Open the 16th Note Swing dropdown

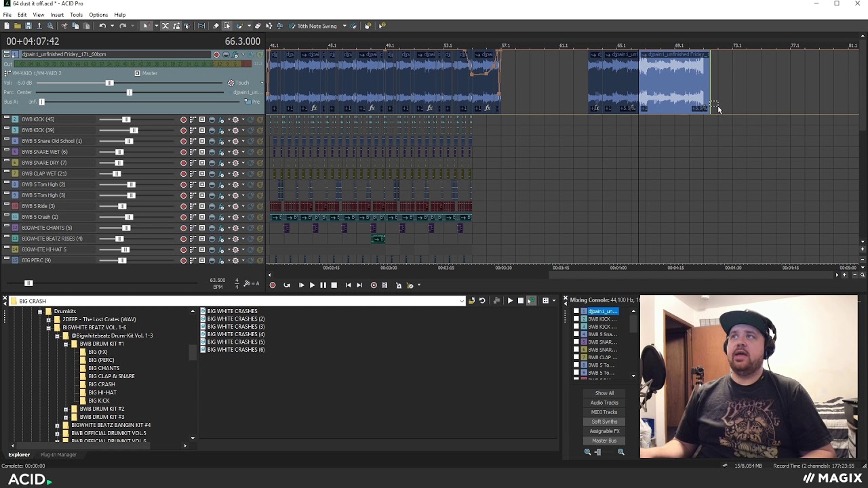344,26
